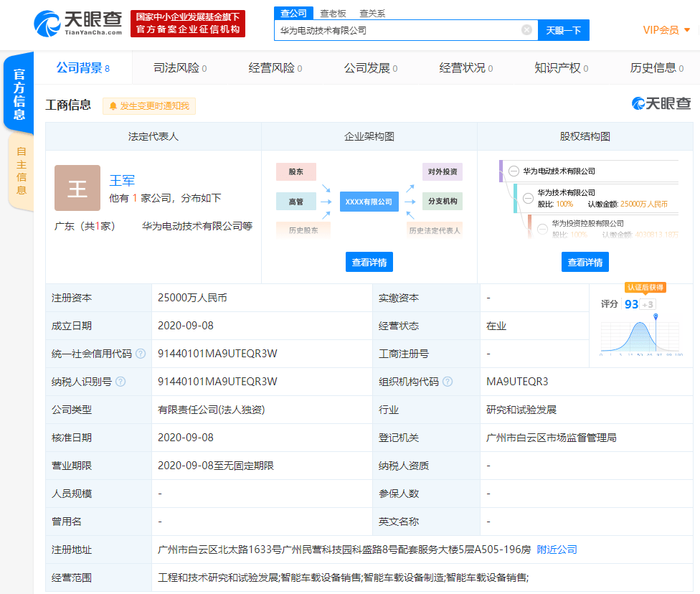This screenshot has height=594, width=700.
Task: Click the 91440101MA9UTEQR3W credit code value
Action: tap(217, 354)
